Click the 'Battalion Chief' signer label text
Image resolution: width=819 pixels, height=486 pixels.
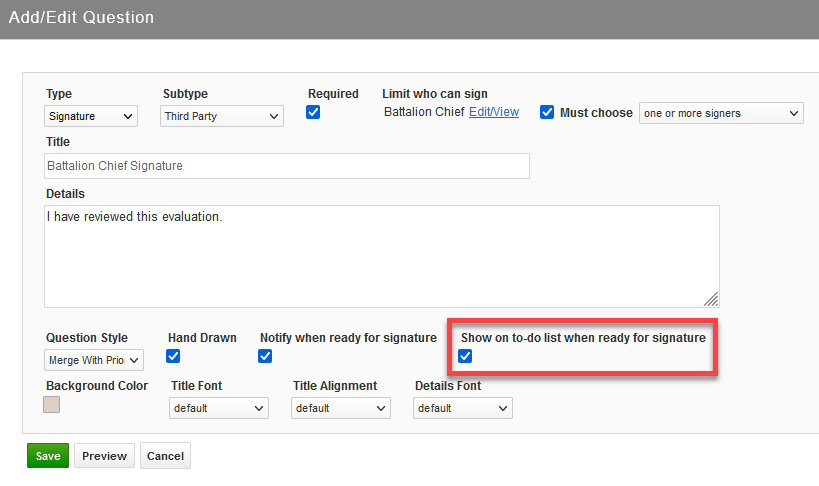[x=424, y=112]
